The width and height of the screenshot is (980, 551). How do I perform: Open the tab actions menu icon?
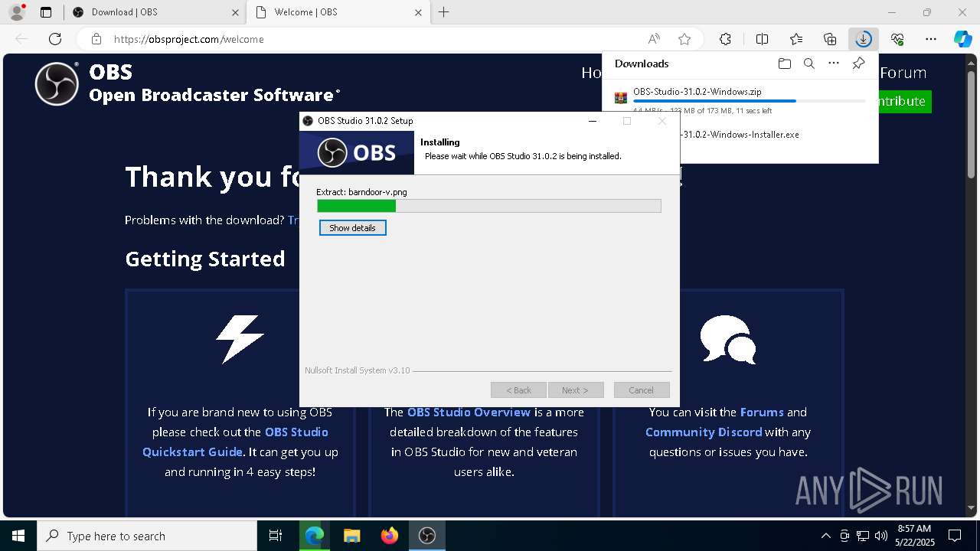[x=46, y=12]
